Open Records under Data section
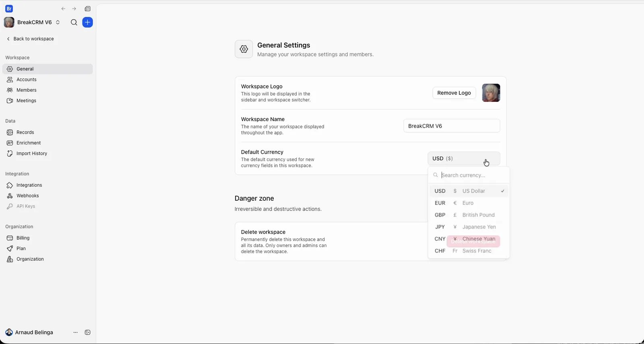 click(47, 132)
